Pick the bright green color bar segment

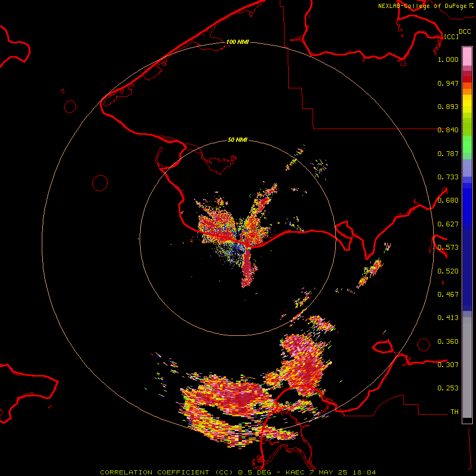point(467,144)
